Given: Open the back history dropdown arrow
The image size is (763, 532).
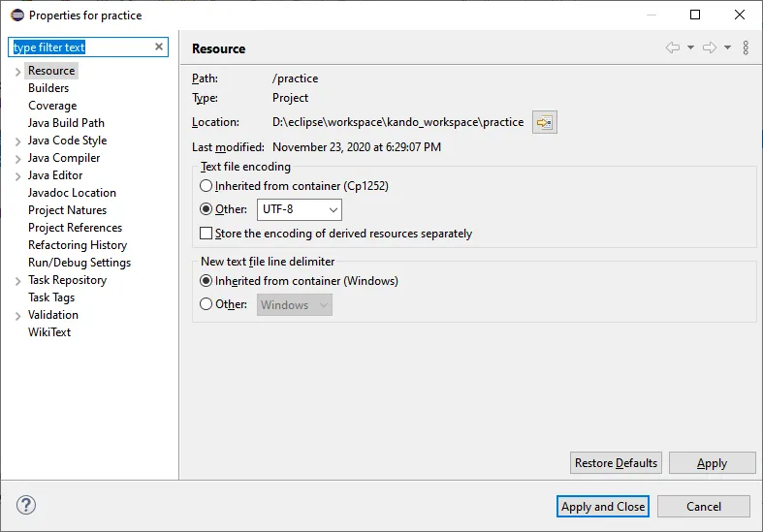Looking at the screenshot, I should click(690, 47).
